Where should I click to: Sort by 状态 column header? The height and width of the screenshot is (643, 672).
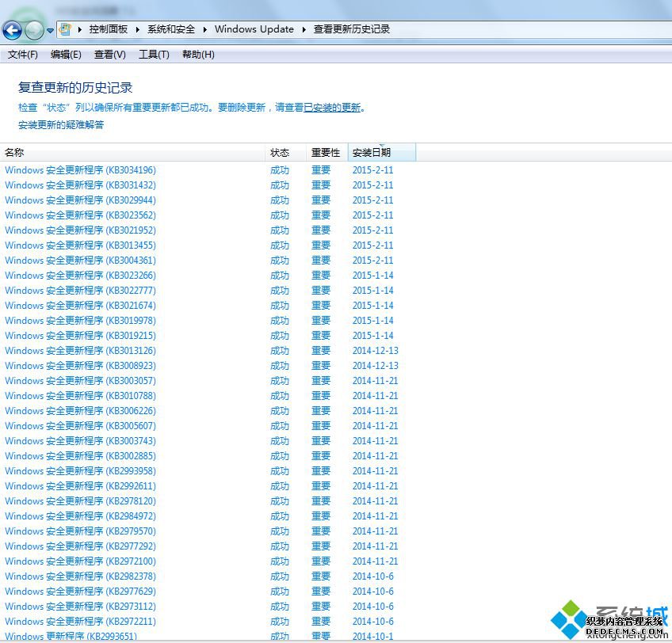[x=285, y=153]
